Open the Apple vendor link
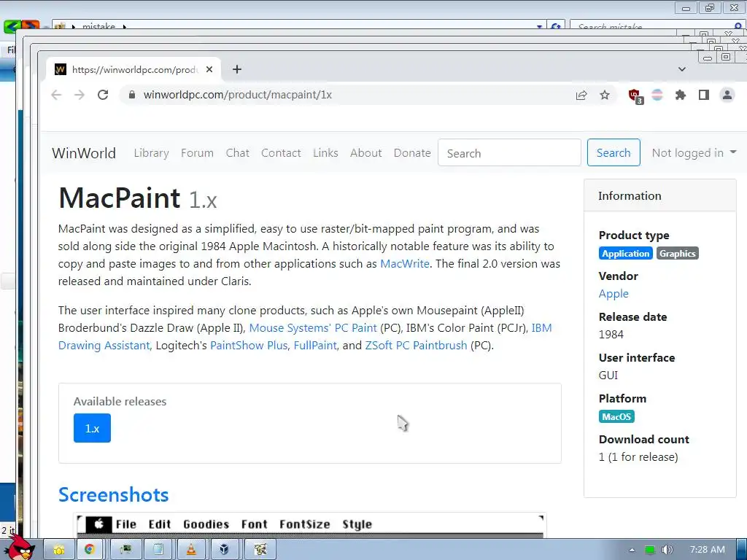 (614, 294)
